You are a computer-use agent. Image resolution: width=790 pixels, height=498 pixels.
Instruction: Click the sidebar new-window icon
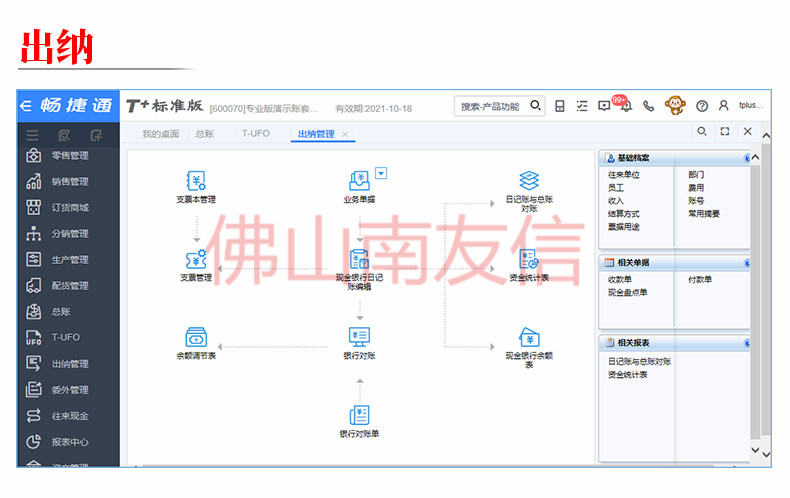click(x=96, y=135)
